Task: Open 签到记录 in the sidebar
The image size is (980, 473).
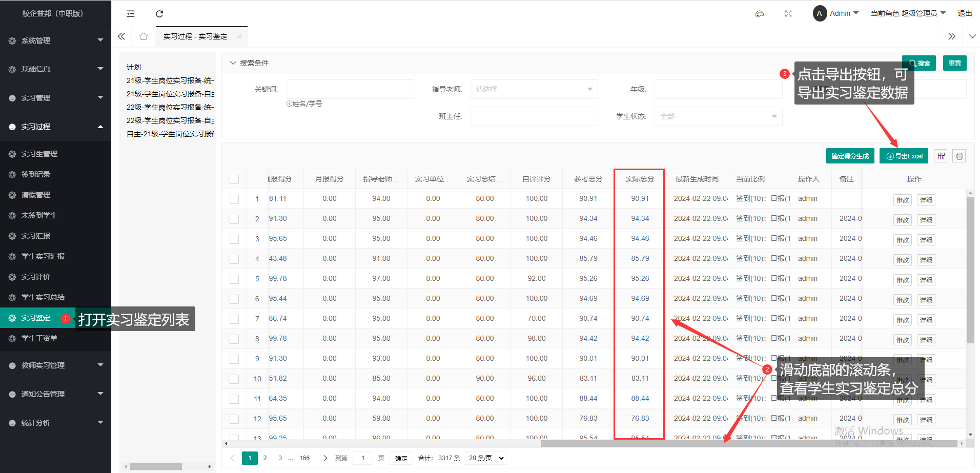Action: click(x=36, y=174)
